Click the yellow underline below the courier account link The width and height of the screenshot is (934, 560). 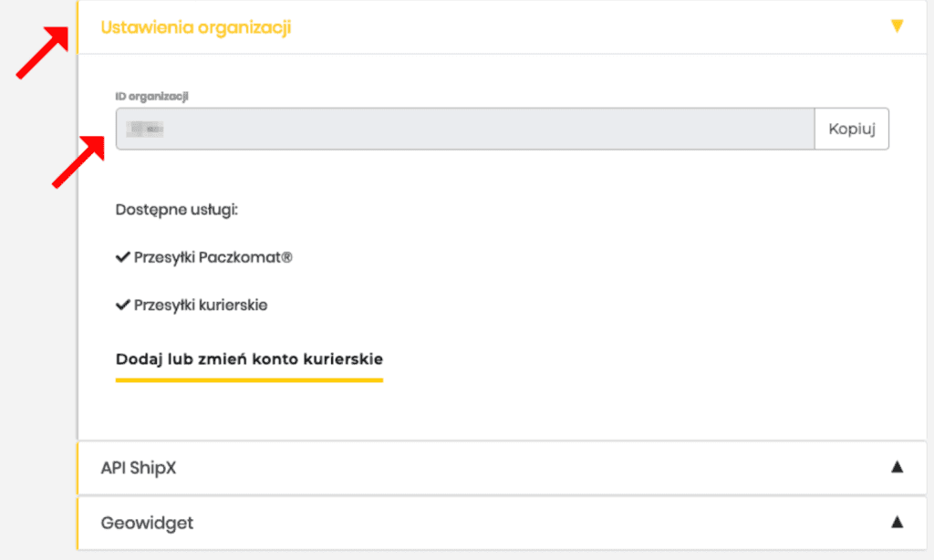tap(249, 379)
